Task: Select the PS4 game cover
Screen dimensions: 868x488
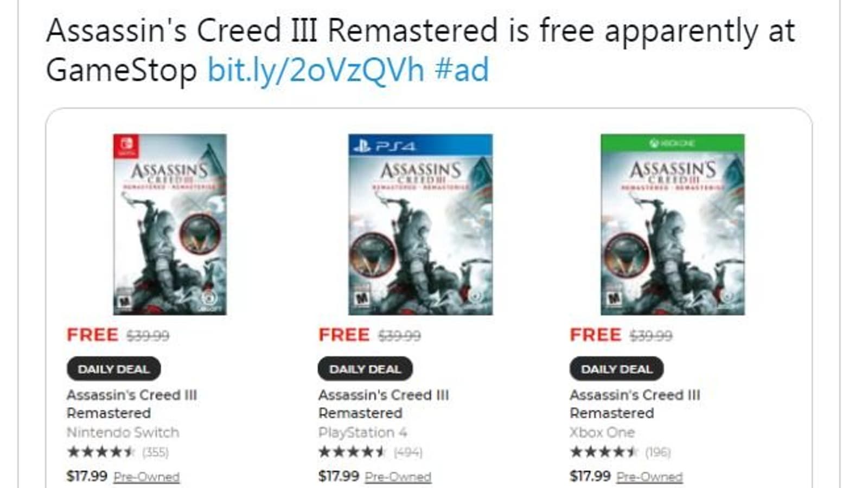Action: click(x=420, y=224)
